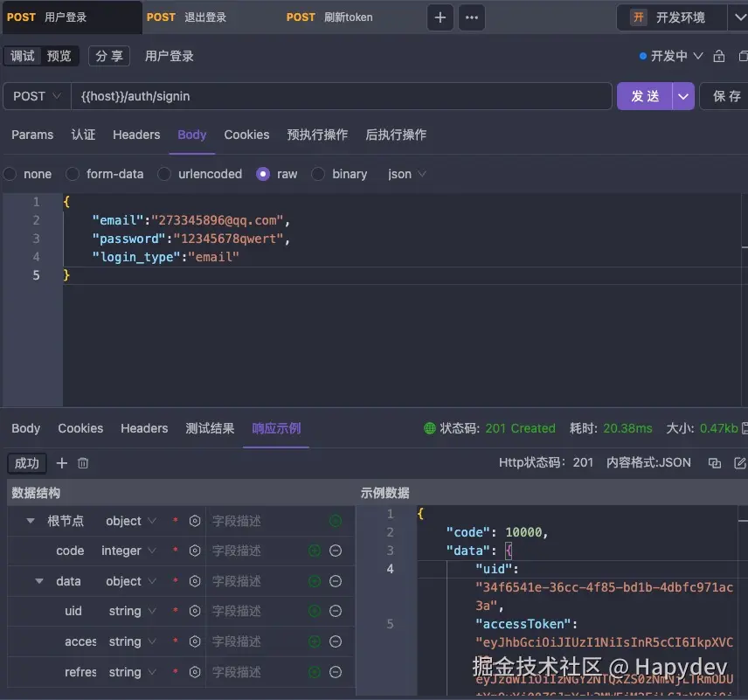Remove the acces field with minus icon

tap(336, 641)
